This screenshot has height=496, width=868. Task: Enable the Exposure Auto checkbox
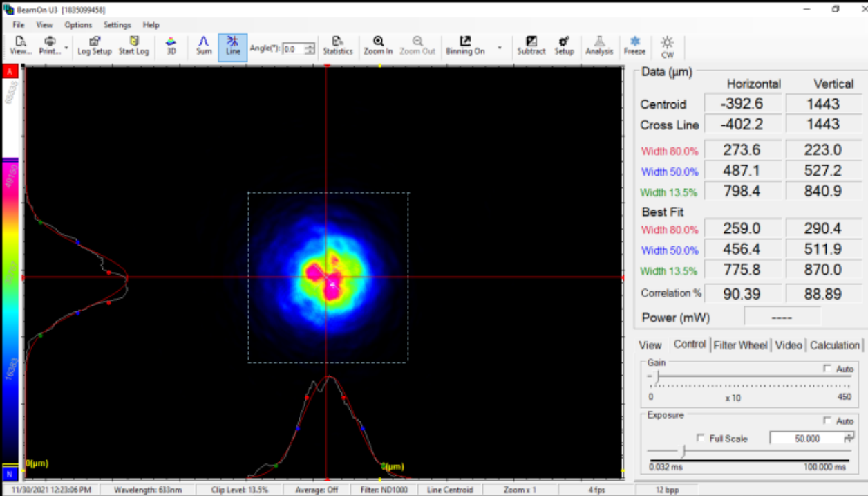click(828, 421)
